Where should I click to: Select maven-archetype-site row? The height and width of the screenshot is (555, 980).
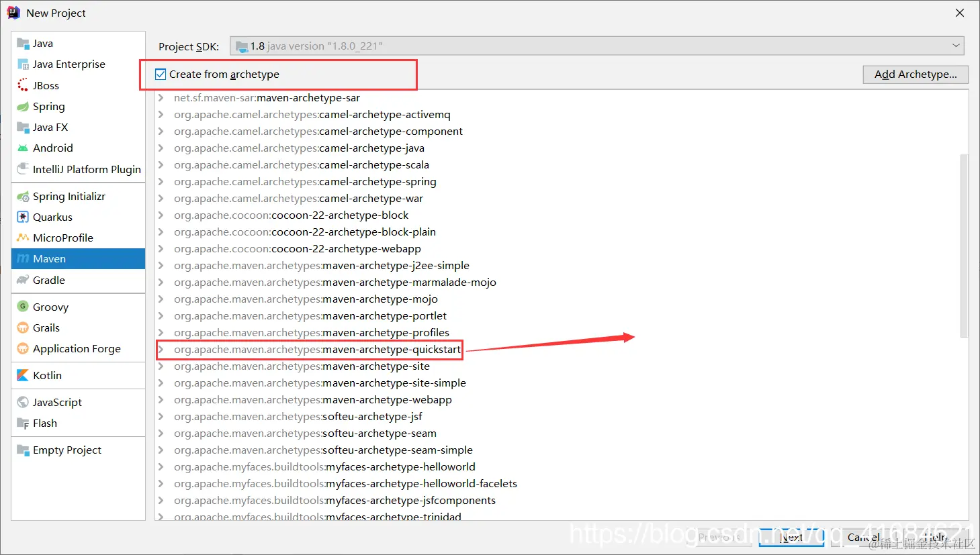tap(562, 366)
